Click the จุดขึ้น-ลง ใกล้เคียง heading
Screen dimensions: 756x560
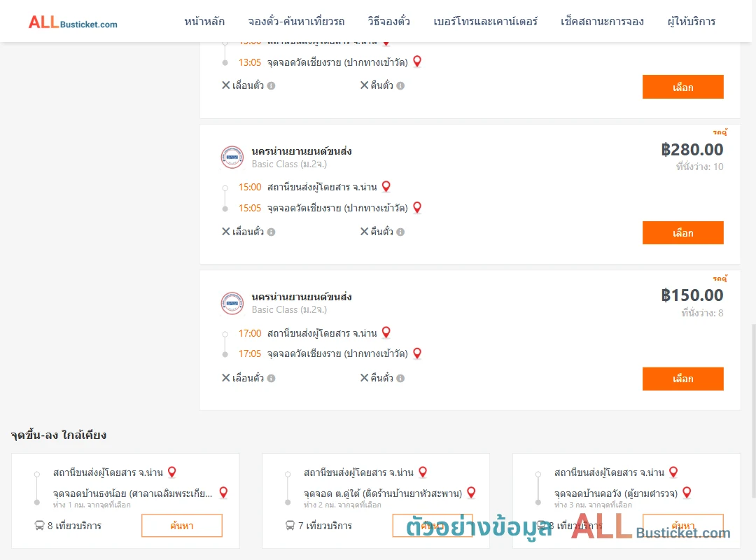tap(59, 435)
